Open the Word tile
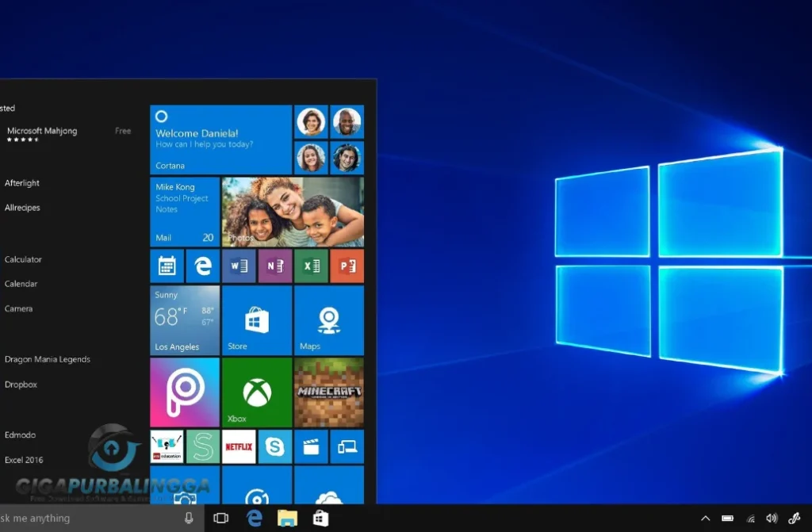 pos(239,266)
